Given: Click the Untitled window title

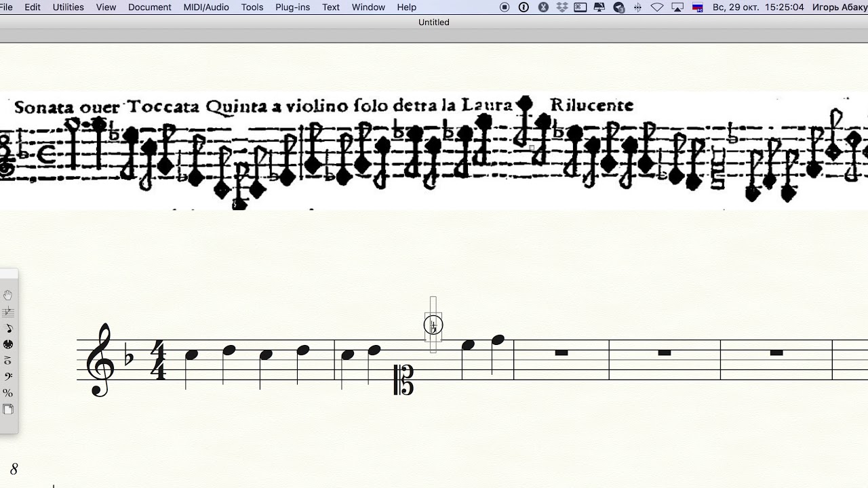Looking at the screenshot, I should [x=434, y=22].
